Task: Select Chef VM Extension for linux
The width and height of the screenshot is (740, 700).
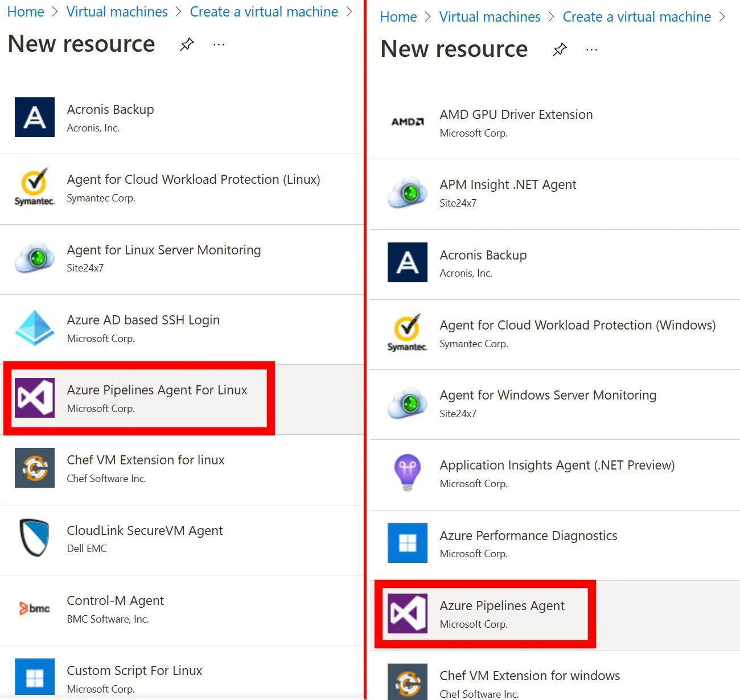Action: [146, 460]
